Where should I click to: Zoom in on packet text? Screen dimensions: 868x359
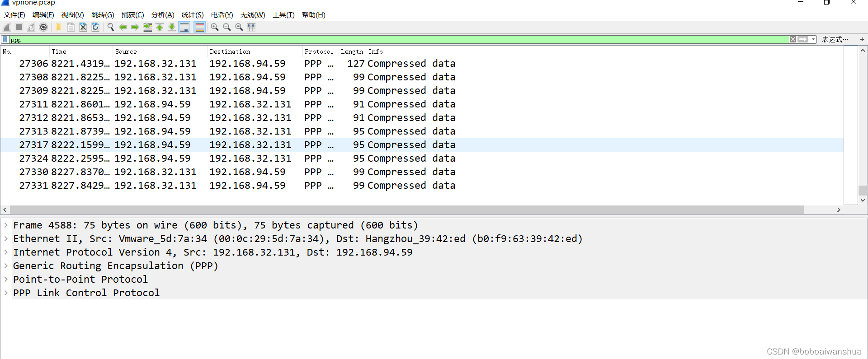pos(215,27)
